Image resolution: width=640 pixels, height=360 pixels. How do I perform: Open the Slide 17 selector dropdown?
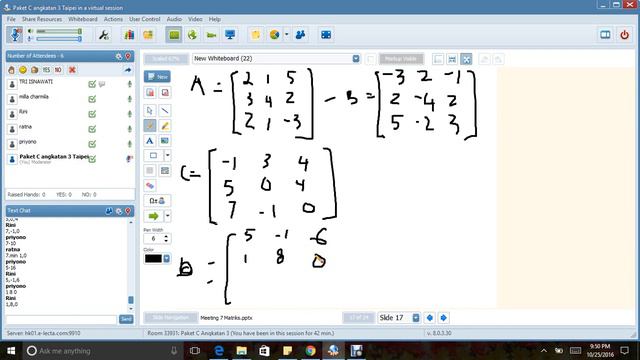coord(416,318)
